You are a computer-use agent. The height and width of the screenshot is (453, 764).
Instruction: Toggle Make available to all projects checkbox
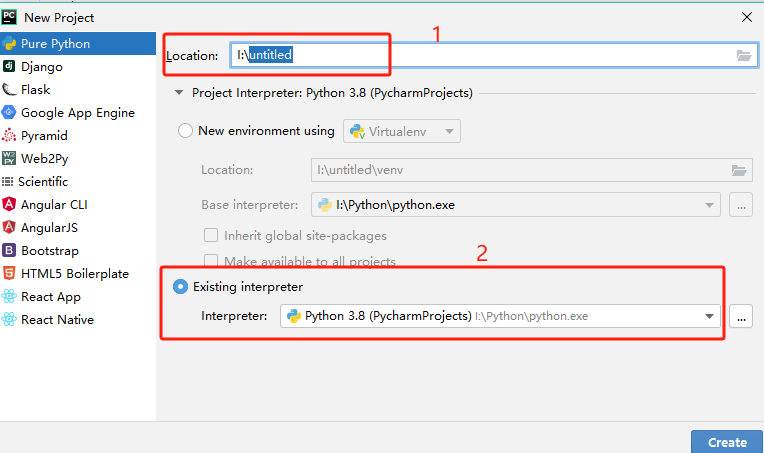pyautogui.click(x=211, y=261)
